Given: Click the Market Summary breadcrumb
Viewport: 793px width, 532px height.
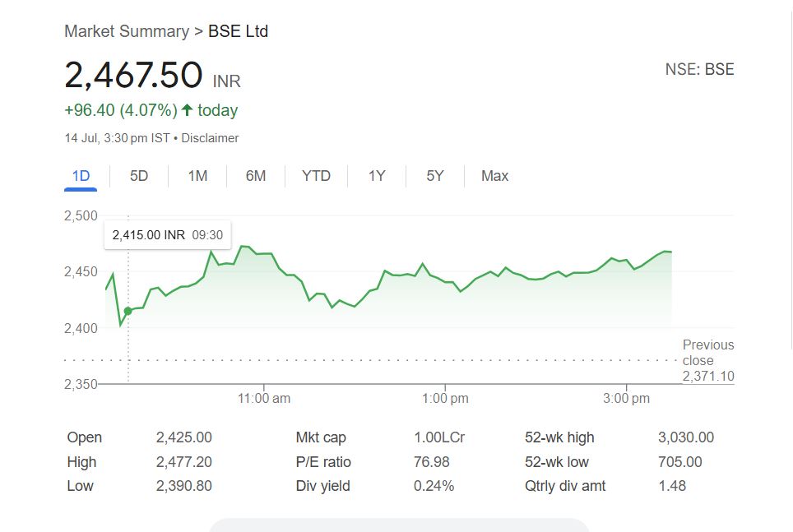Looking at the screenshot, I should tap(127, 31).
